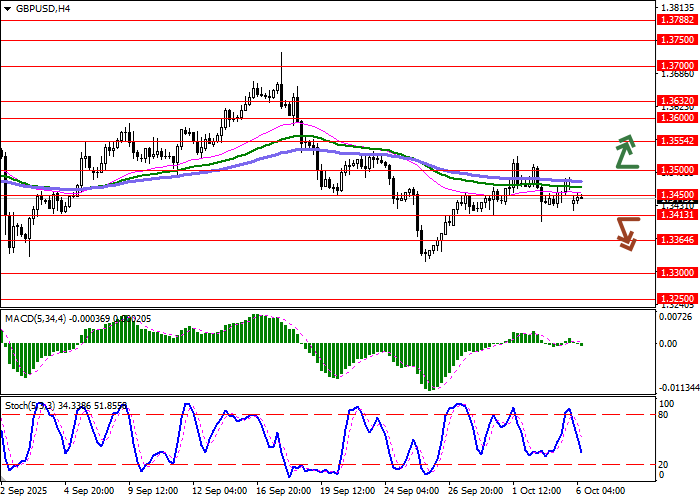Select the 1.33000 price level label
Image resolution: width=700 pixels, height=500 pixels.
click(x=676, y=272)
